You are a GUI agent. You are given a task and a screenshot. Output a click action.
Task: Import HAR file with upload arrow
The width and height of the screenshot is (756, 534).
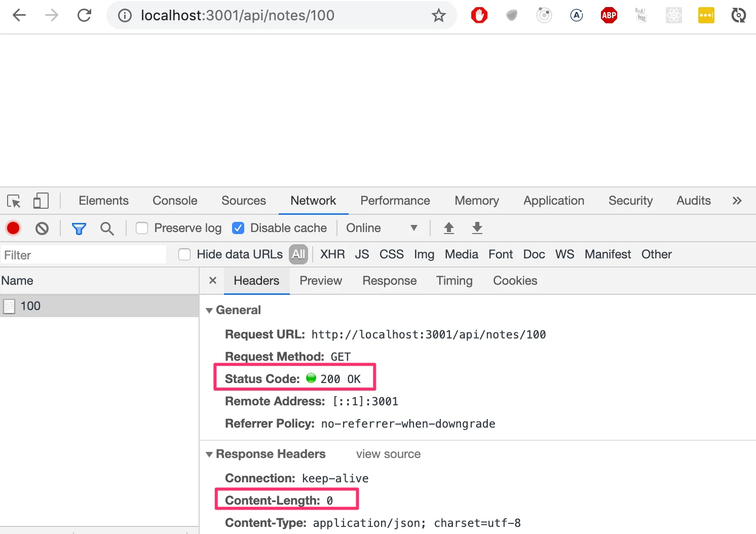[449, 228]
